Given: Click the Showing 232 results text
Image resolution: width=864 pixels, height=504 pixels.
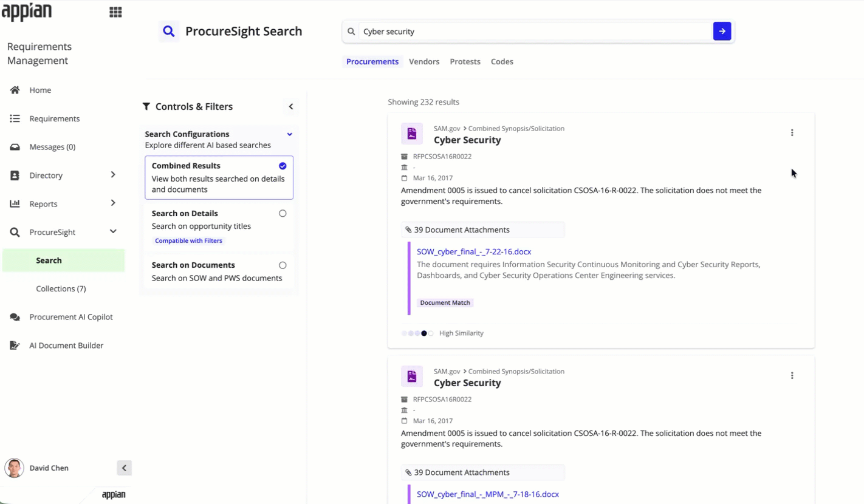Looking at the screenshot, I should point(423,102).
